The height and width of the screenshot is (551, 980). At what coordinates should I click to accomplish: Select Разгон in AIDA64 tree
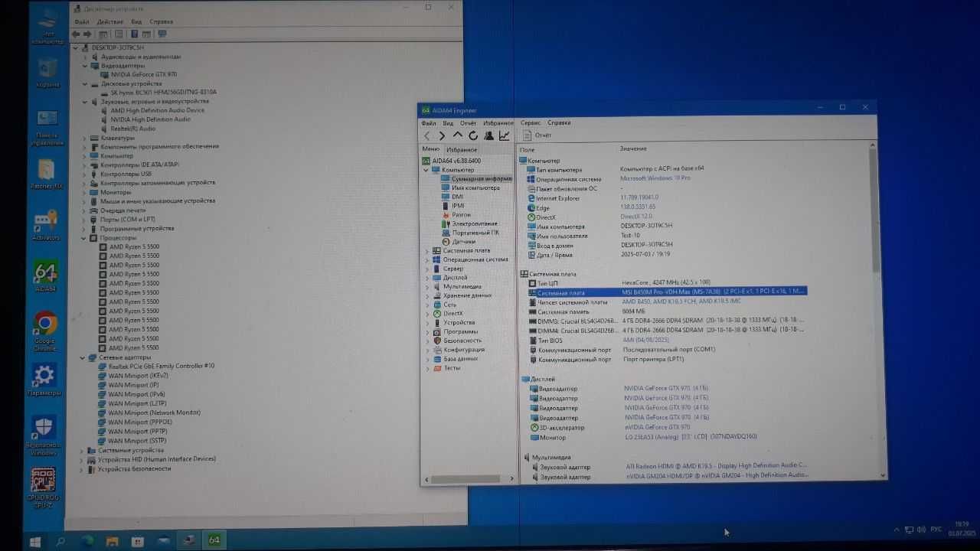click(461, 215)
